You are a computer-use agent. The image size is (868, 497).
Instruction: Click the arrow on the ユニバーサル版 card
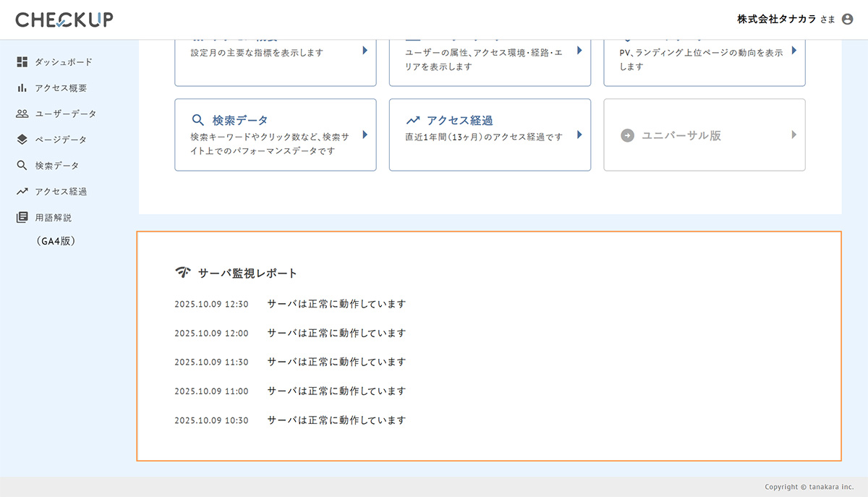[793, 135]
